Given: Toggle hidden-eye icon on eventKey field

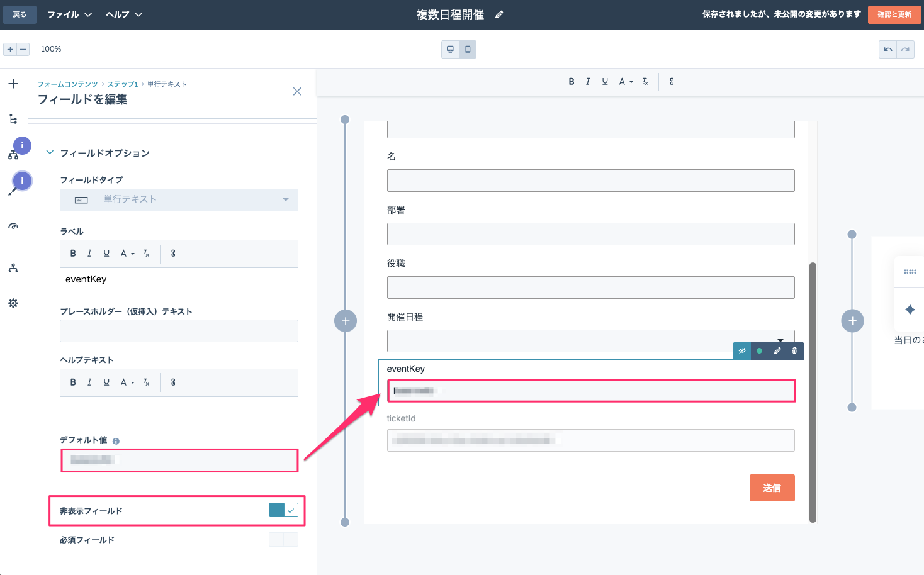Looking at the screenshot, I should tap(742, 350).
